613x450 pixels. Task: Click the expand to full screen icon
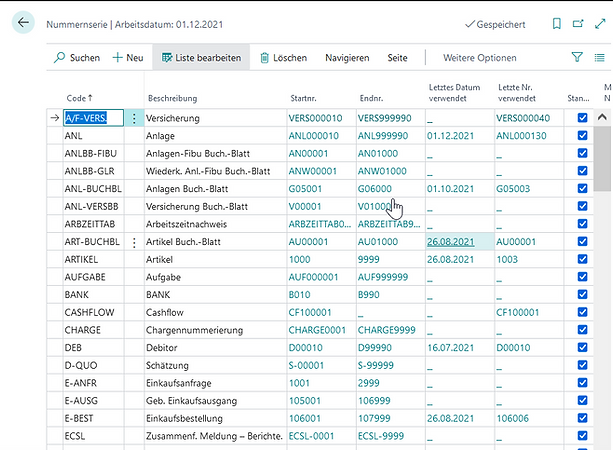(603, 23)
